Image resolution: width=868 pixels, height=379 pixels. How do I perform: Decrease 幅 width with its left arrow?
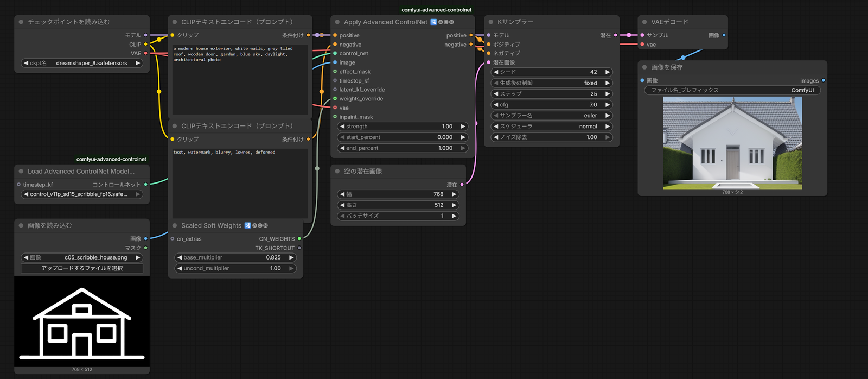(342, 194)
